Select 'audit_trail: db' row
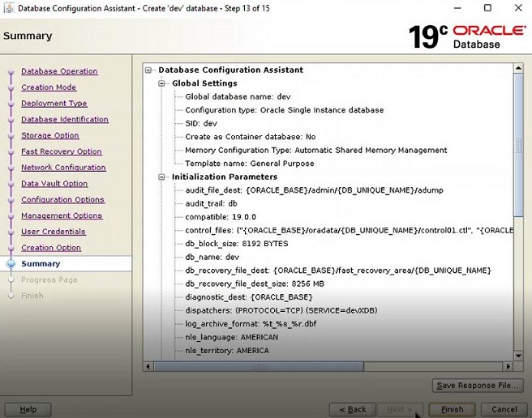 211,204
